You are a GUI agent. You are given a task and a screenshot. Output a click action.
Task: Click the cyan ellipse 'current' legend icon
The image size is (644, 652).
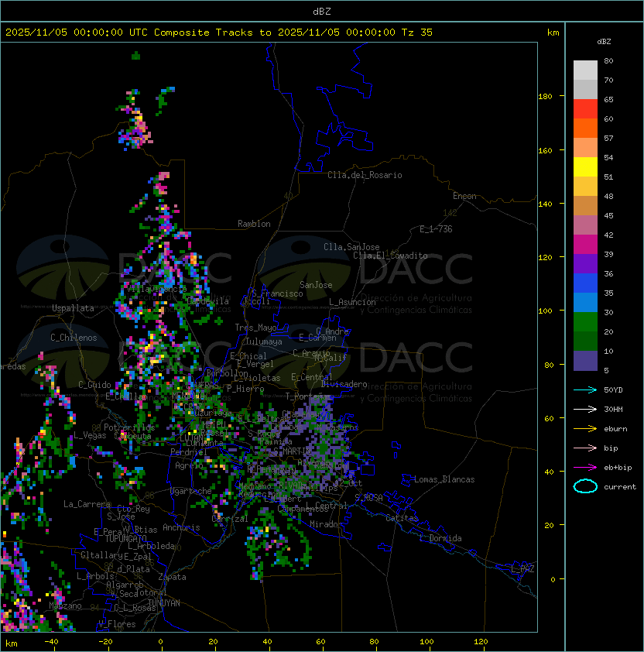pos(585,486)
